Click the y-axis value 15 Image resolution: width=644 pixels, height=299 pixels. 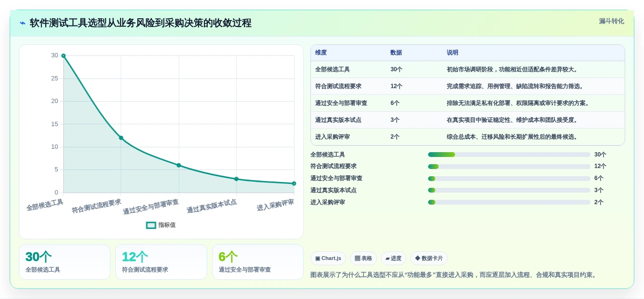[54, 124]
